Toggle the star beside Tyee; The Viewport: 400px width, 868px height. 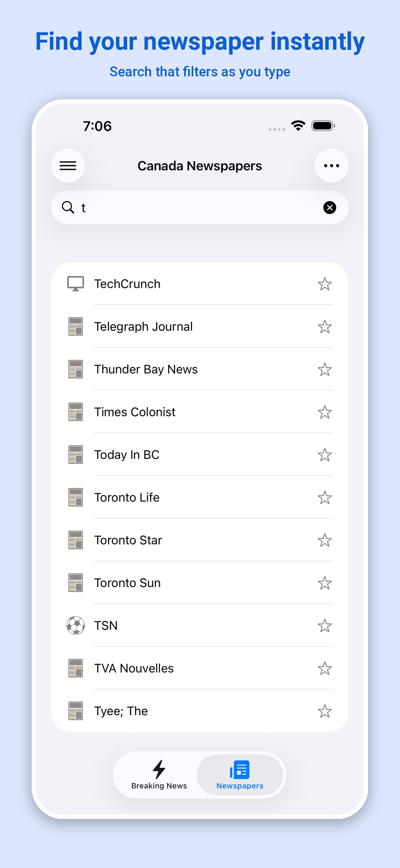(325, 711)
